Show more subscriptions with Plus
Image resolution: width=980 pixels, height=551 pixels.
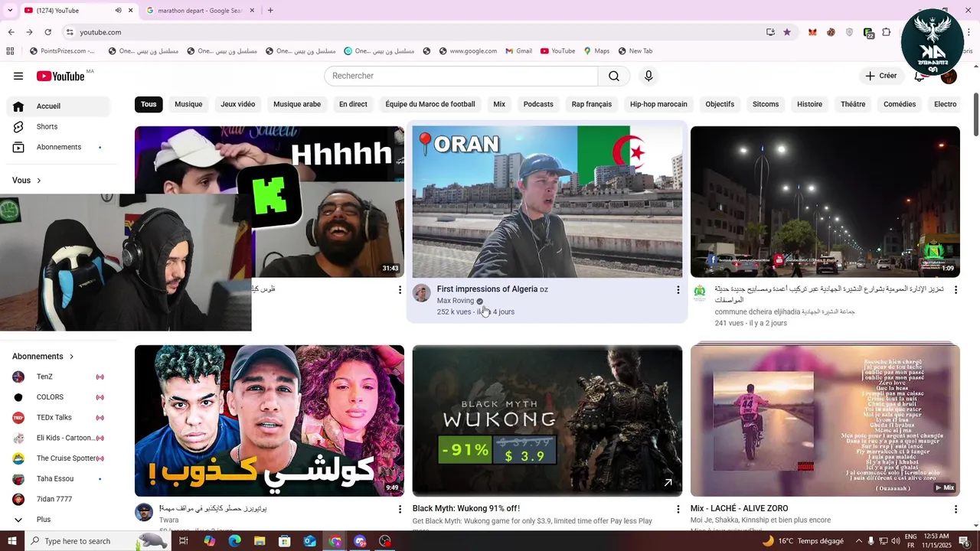(59, 520)
